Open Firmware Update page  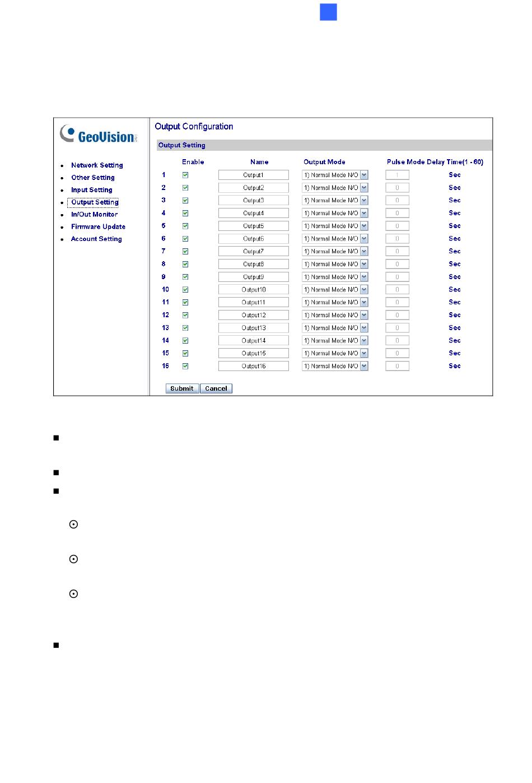98,227
